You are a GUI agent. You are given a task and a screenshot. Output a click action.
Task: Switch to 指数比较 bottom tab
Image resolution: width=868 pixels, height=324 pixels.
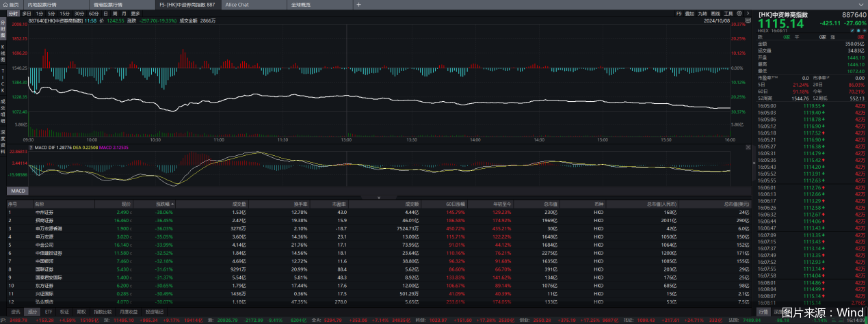(x=102, y=310)
